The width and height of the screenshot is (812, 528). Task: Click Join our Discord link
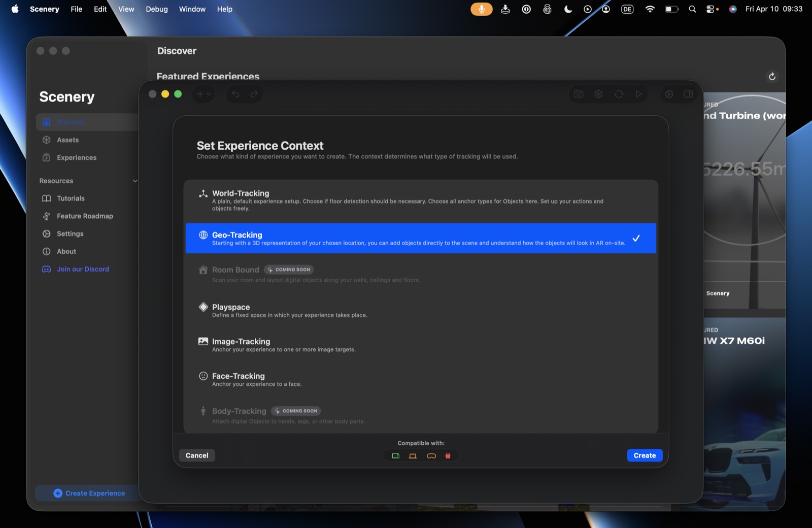pyautogui.click(x=83, y=269)
